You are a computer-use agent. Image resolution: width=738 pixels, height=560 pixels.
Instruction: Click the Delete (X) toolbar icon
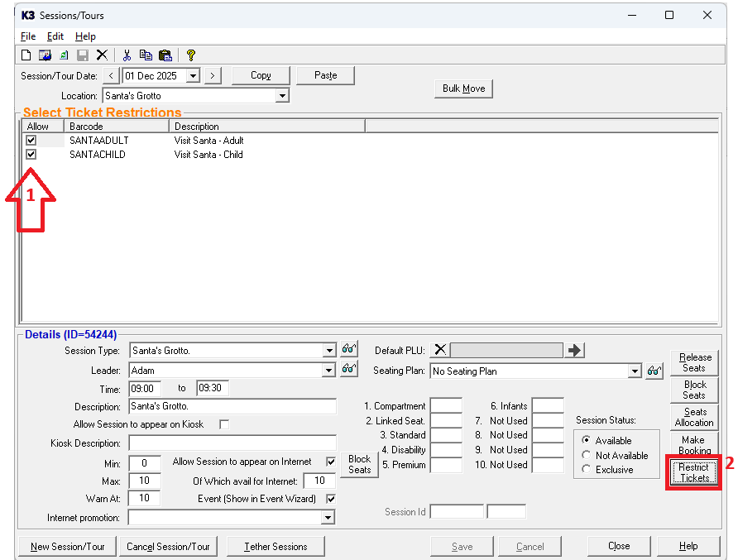(x=102, y=55)
